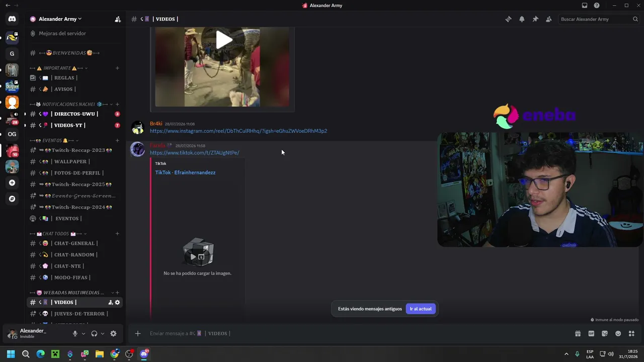Open sticker picker
644x362 pixels.
[605, 333]
